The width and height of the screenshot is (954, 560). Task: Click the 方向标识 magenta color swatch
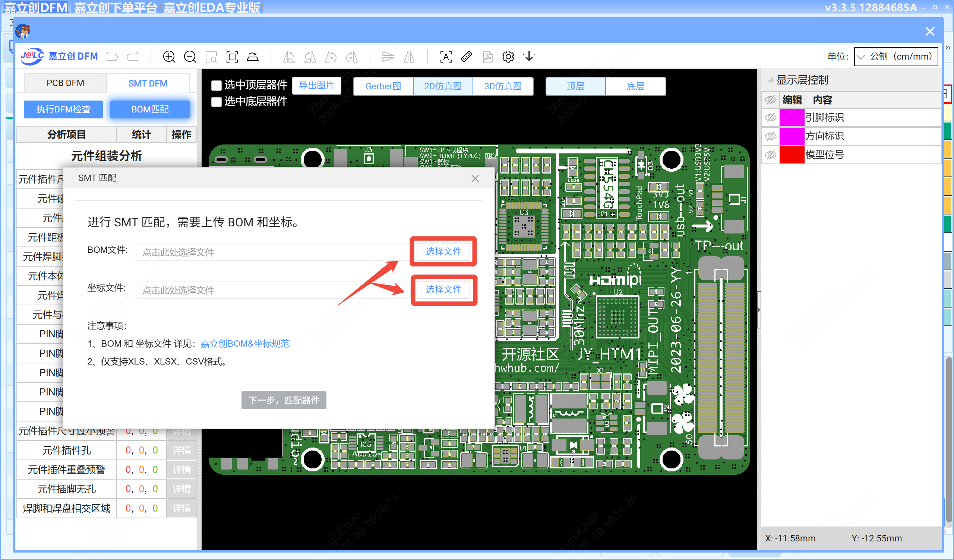792,136
